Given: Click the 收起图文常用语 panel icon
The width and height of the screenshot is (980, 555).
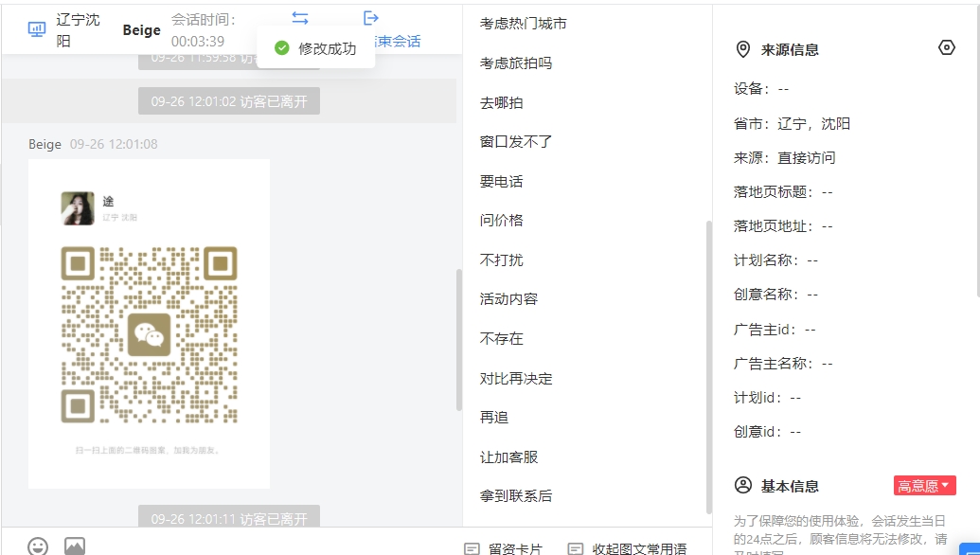Looking at the screenshot, I should pyautogui.click(x=575, y=548).
